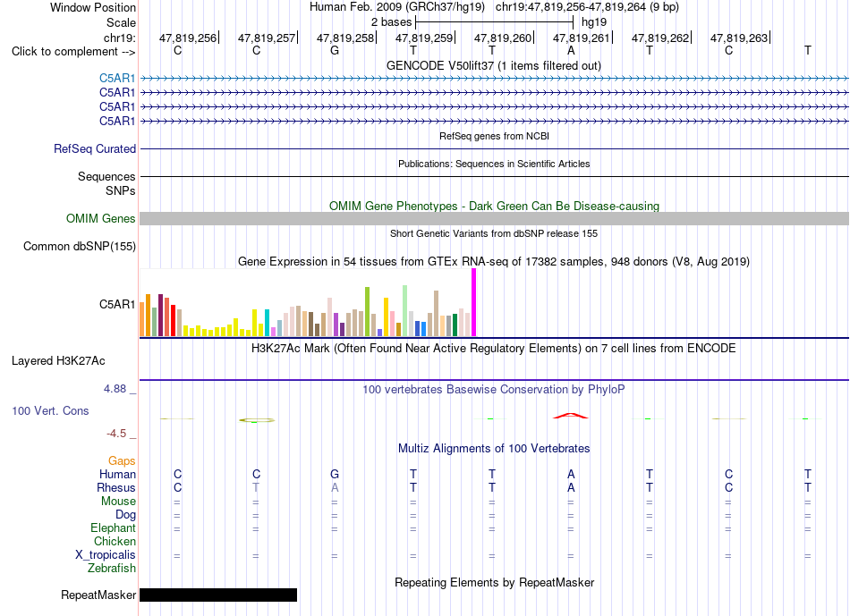Image resolution: width=850 pixels, height=616 pixels.
Task: Click the SNPs track label
Action: (x=121, y=190)
